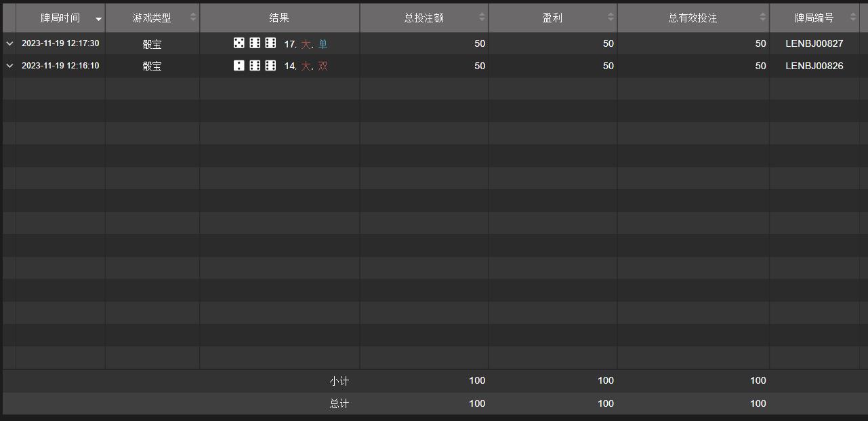The height and width of the screenshot is (421, 868).
Task: Click the dice icons in result 17 row
Action: click(255, 43)
